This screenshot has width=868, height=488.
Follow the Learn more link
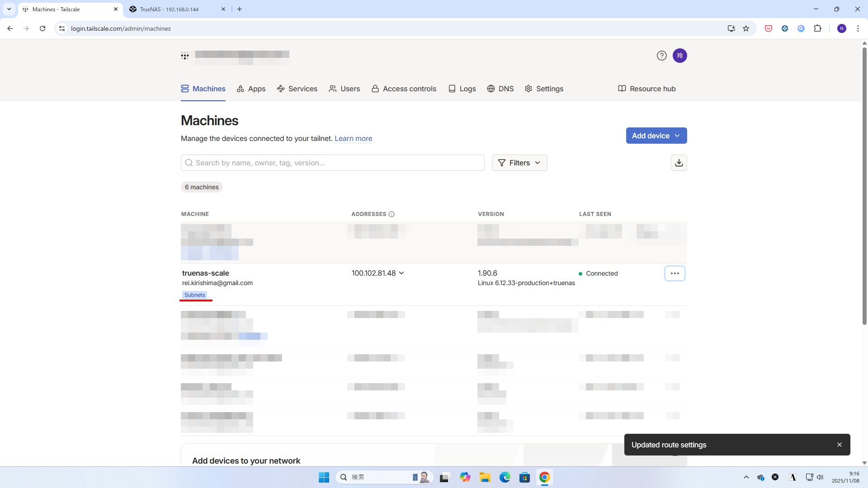353,139
